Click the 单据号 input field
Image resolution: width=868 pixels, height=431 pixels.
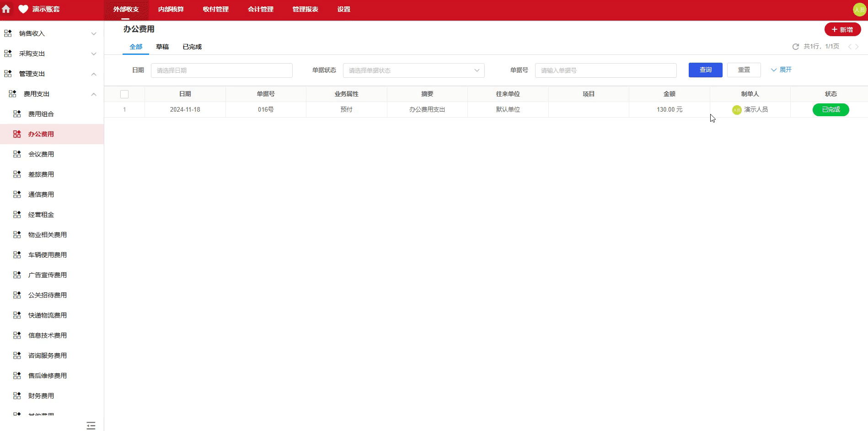pyautogui.click(x=605, y=70)
